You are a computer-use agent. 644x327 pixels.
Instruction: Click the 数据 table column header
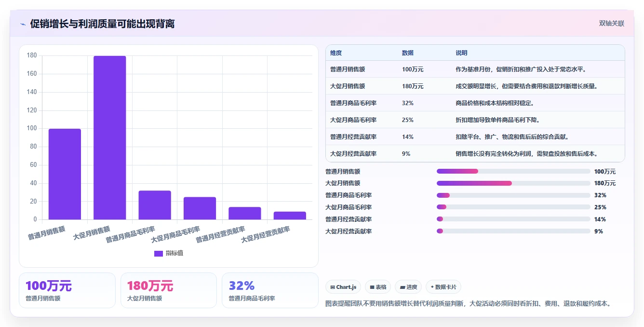coord(408,53)
